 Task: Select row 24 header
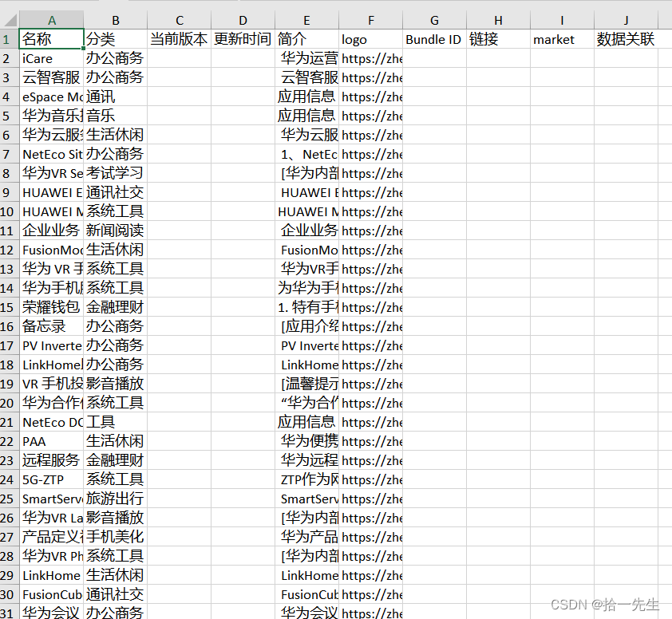tap(10, 479)
